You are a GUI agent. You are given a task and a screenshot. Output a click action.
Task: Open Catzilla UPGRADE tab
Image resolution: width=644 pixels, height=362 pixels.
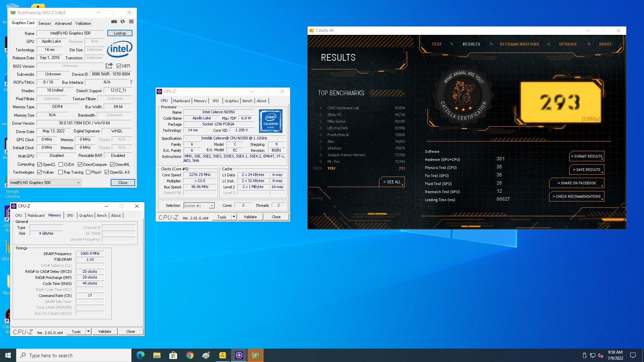[x=568, y=44]
